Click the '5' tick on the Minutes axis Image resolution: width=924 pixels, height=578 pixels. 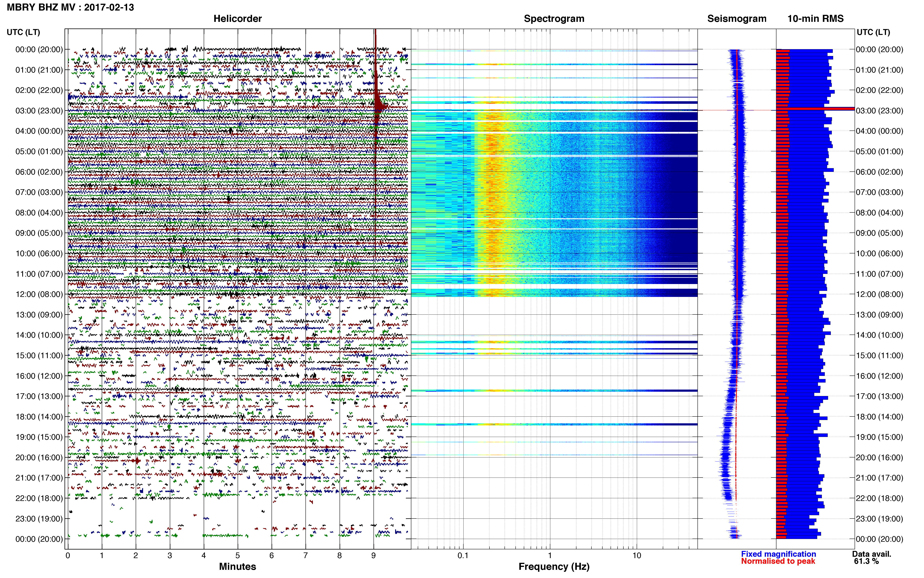238,555
